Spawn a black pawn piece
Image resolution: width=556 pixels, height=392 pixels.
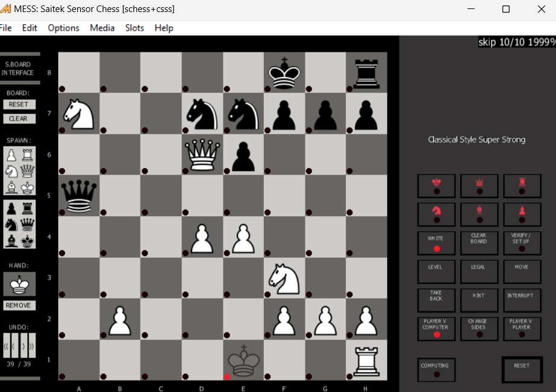click(11, 208)
